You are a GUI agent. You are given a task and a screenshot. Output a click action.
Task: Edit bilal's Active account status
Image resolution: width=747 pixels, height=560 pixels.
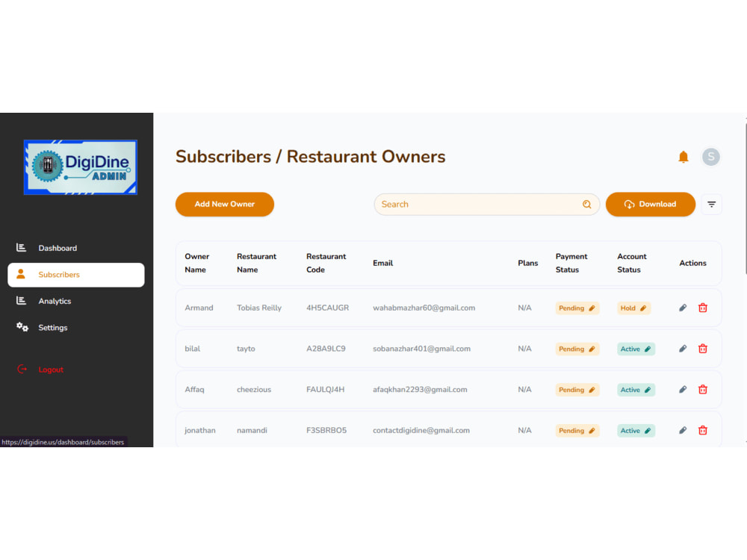636,349
